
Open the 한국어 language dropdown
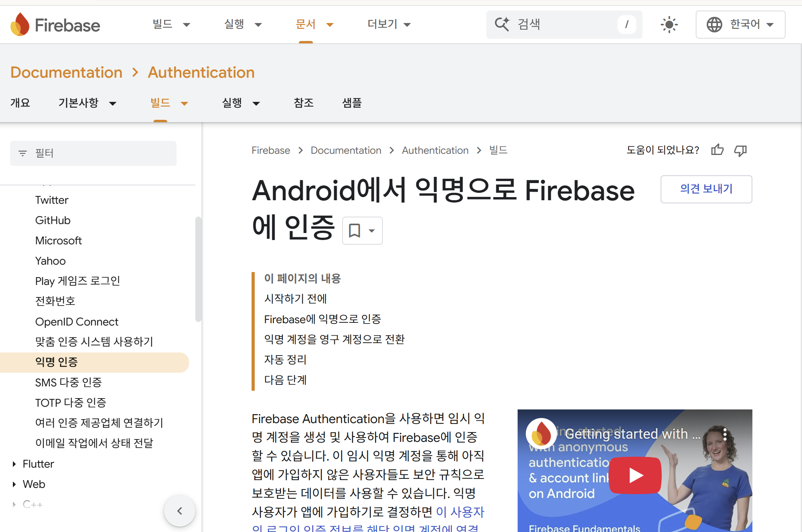pos(740,25)
